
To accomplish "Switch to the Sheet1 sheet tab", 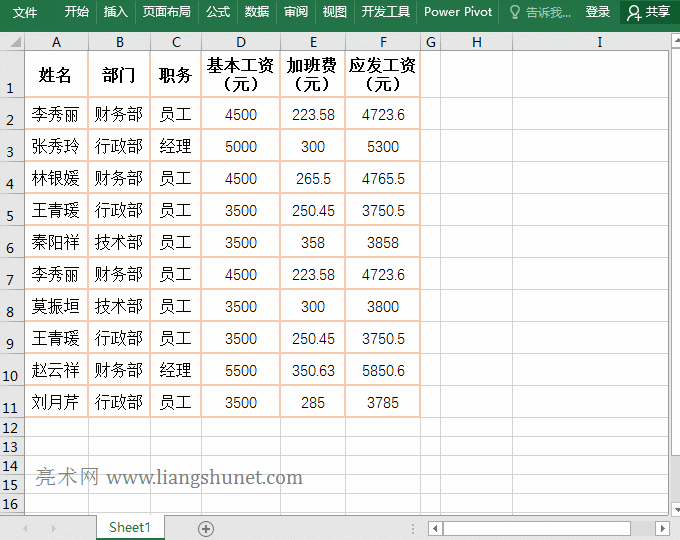I will point(130,527).
